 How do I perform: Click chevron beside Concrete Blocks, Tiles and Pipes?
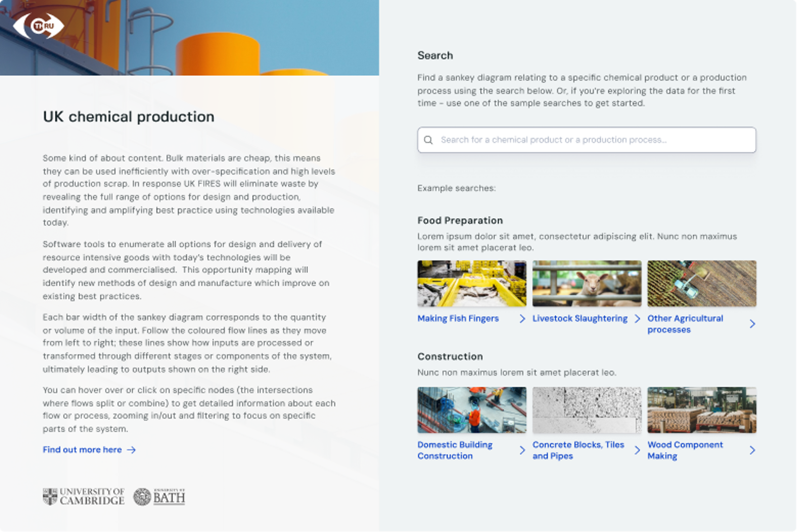[x=637, y=450]
